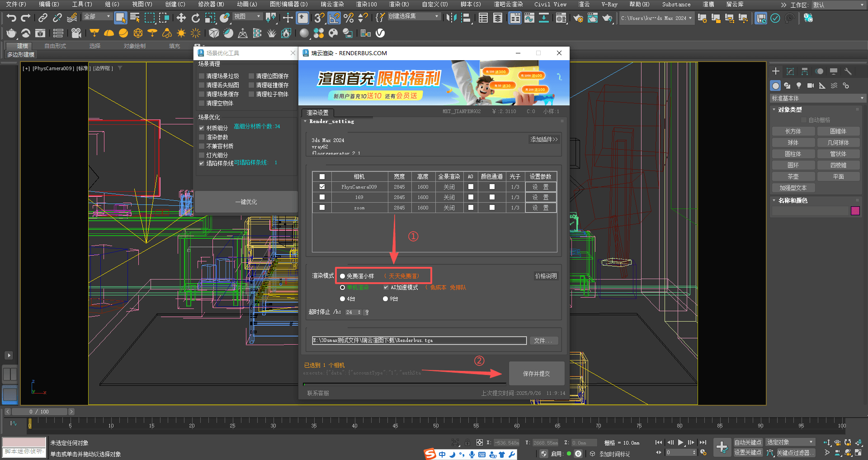Select the 免费渲小样 radio button
Image resolution: width=868 pixels, height=460 pixels.
pos(343,276)
